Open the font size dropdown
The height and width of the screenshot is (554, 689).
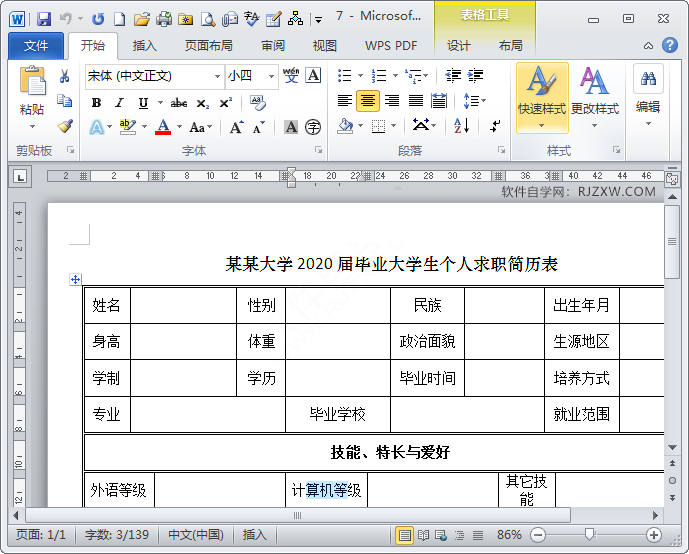coord(272,76)
